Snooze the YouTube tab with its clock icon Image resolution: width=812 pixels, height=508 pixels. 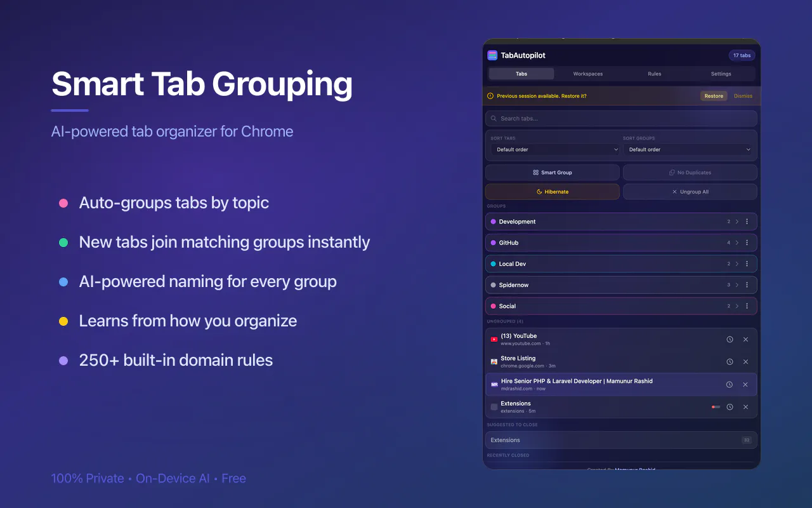pos(730,339)
